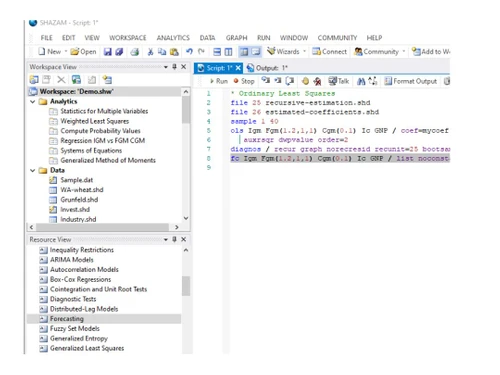Close the Workspace View panel
Image resolution: width=500 pixels, height=375 pixels.
pos(183,67)
